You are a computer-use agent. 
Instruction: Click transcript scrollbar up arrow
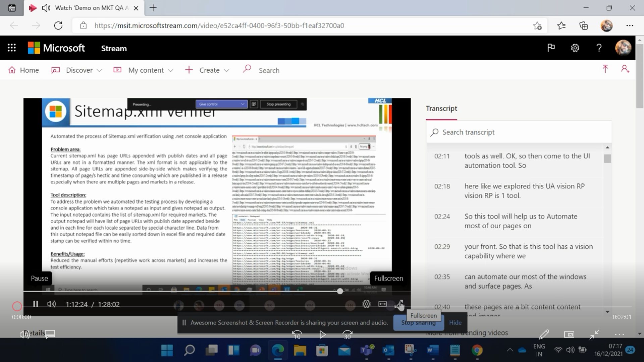[607, 147]
